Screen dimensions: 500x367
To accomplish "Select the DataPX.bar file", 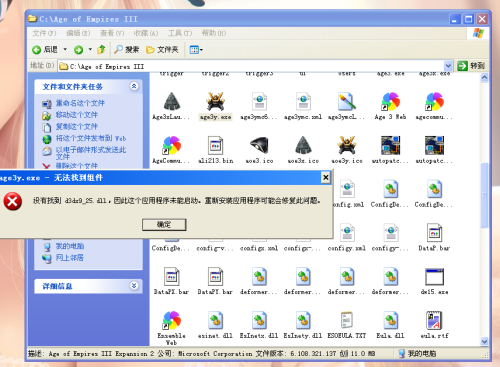I will (171, 281).
